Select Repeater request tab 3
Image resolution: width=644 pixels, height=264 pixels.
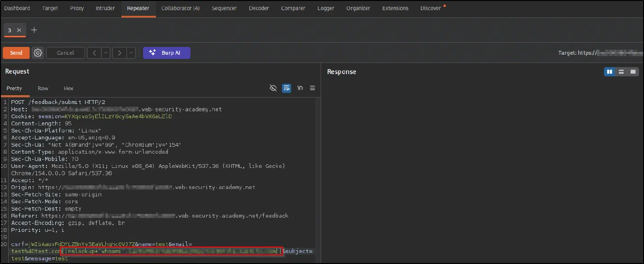(10, 30)
